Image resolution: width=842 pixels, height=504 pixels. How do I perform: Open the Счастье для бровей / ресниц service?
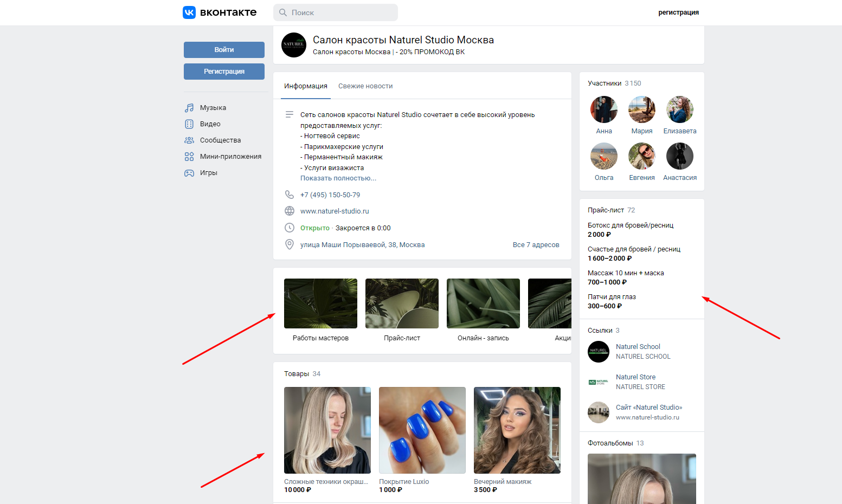(634, 249)
